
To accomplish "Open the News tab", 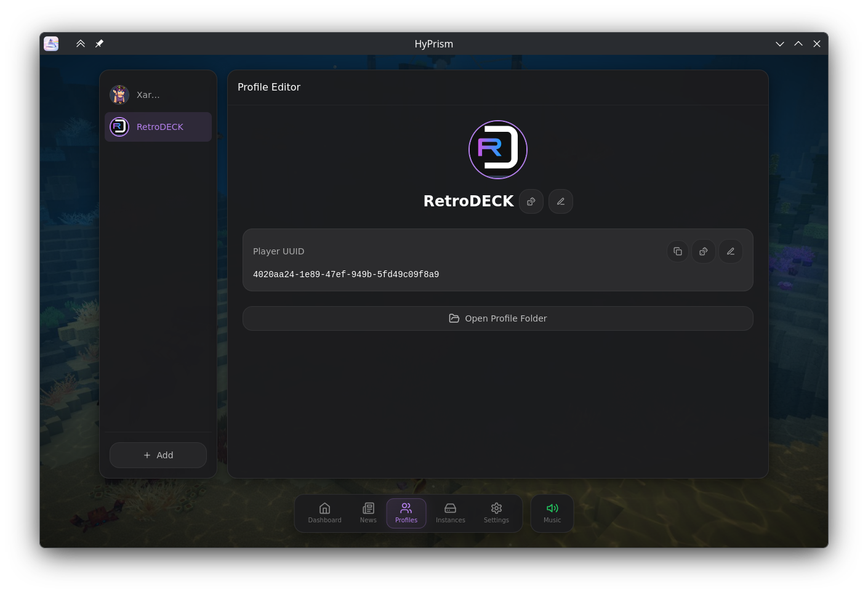I will tap(368, 513).
